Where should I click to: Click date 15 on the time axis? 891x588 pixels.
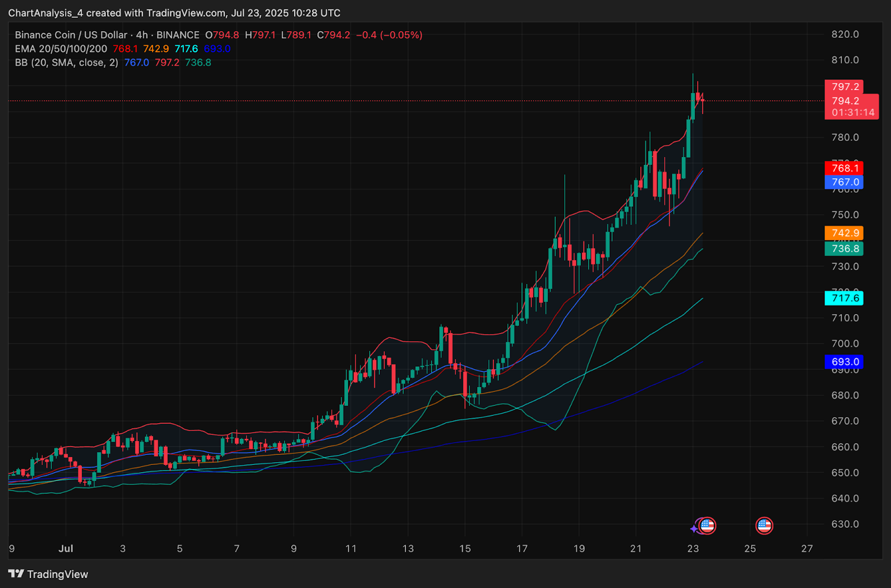point(465,548)
